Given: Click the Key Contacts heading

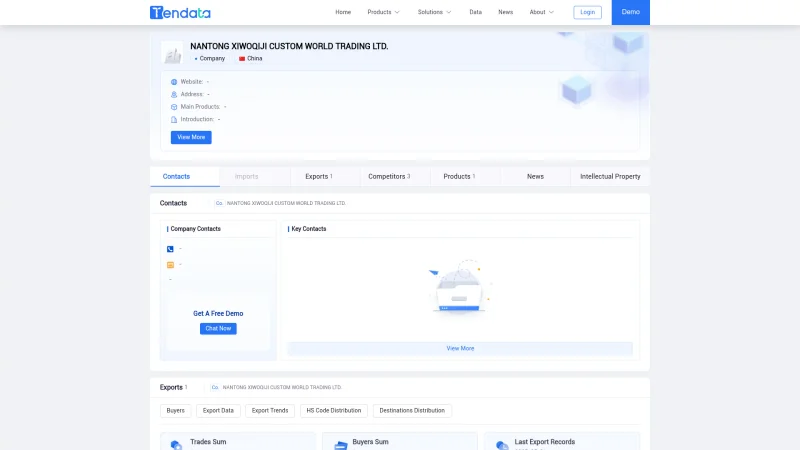Looking at the screenshot, I should click(309, 229).
